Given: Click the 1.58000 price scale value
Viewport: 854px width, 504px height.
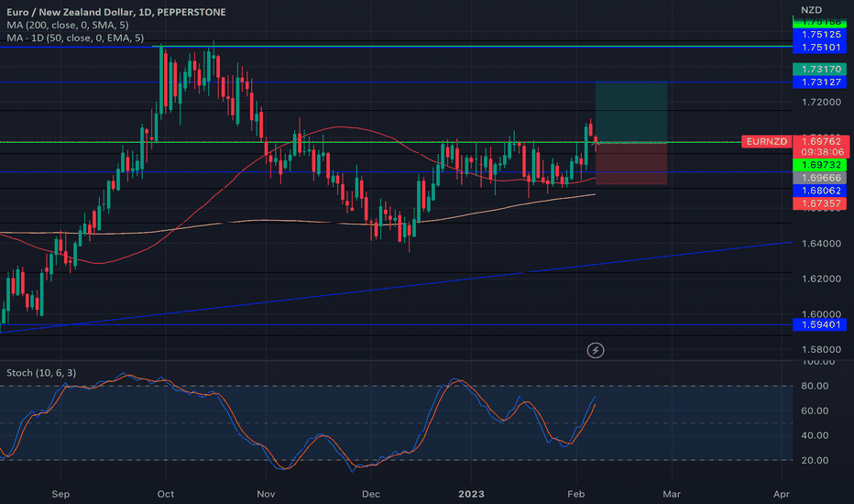Looking at the screenshot, I should tap(821, 349).
